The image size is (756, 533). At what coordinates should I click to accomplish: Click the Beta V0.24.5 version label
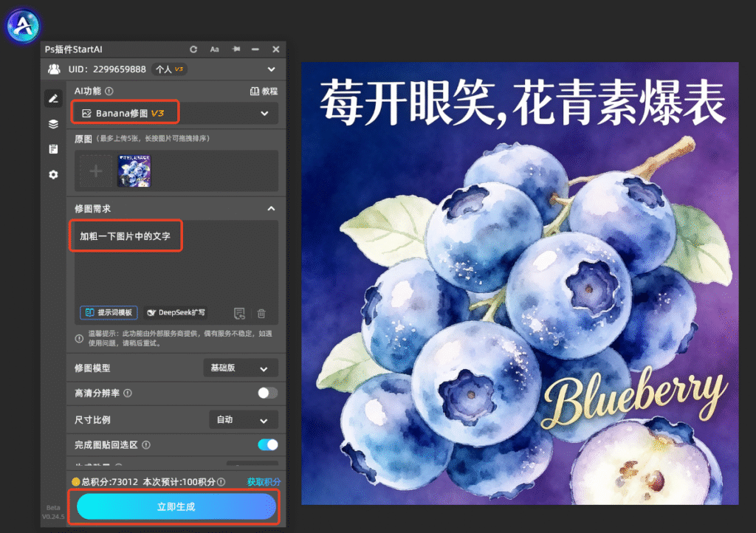[53, 512]
